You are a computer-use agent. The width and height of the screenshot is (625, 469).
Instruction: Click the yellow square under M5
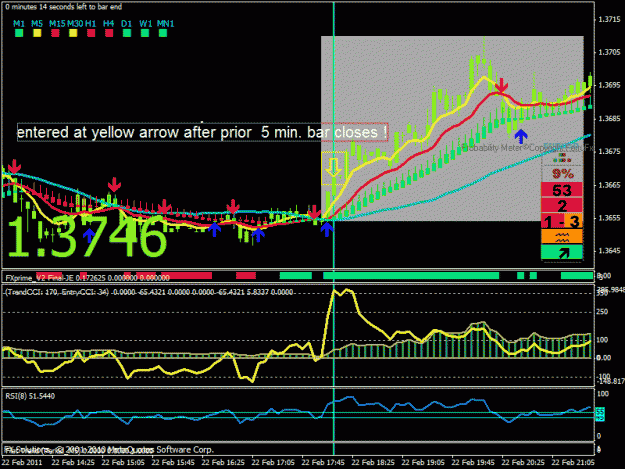point(37,33)
